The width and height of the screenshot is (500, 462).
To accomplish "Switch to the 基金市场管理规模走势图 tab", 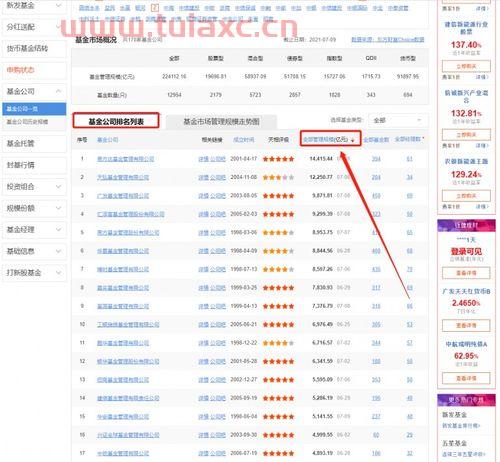I will 221,122.
